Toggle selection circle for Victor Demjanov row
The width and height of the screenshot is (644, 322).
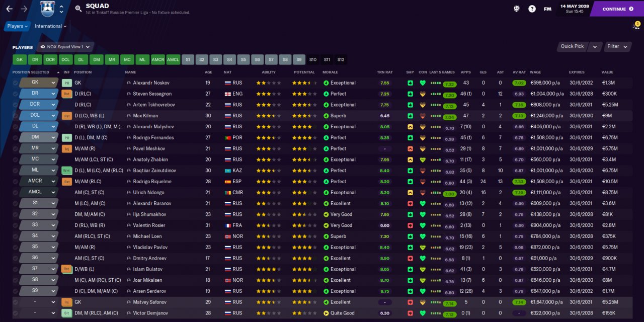16,313
